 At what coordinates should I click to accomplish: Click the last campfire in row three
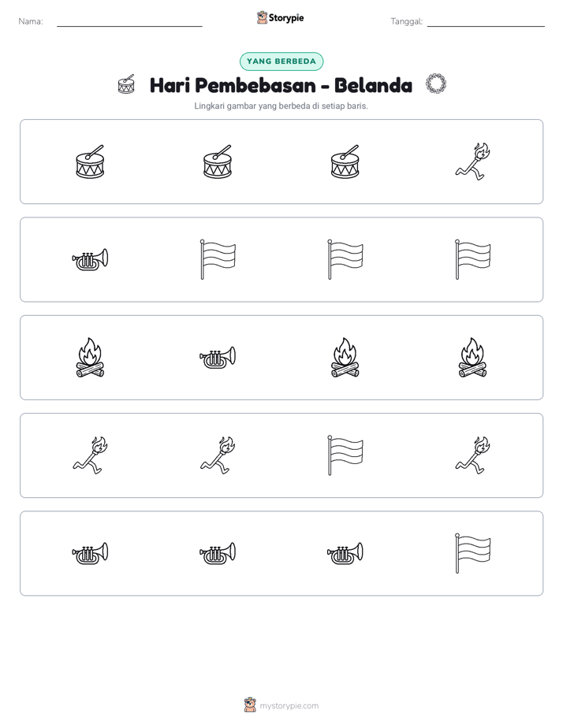click(x=473, y=358)
